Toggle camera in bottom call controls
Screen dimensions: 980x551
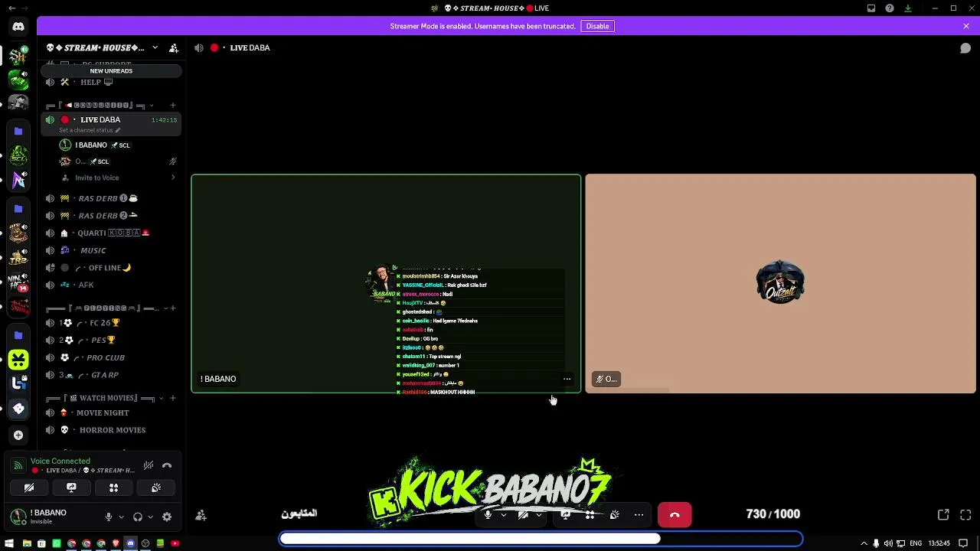523,515
